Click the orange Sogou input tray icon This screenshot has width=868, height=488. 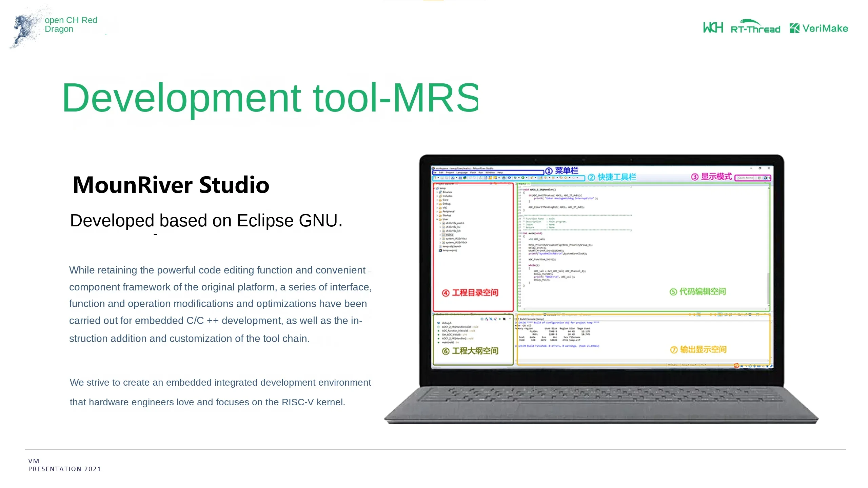click(x=736, y=366)
